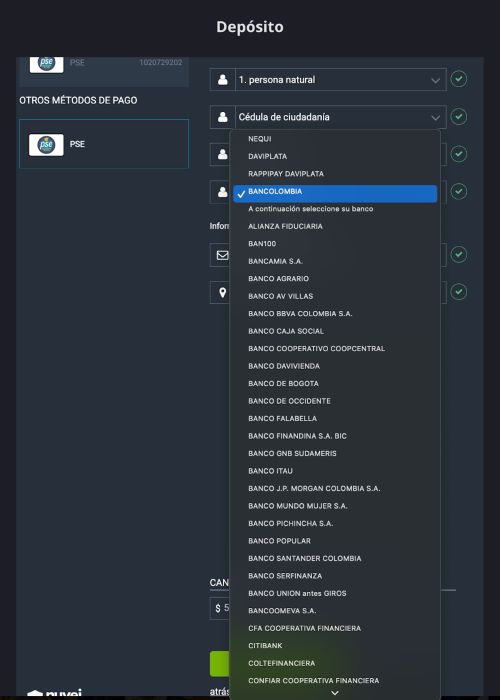Click the chevron in the Cédula de ciudadanía field
Viewport: 500px width, 700px height.
(435, 118)
